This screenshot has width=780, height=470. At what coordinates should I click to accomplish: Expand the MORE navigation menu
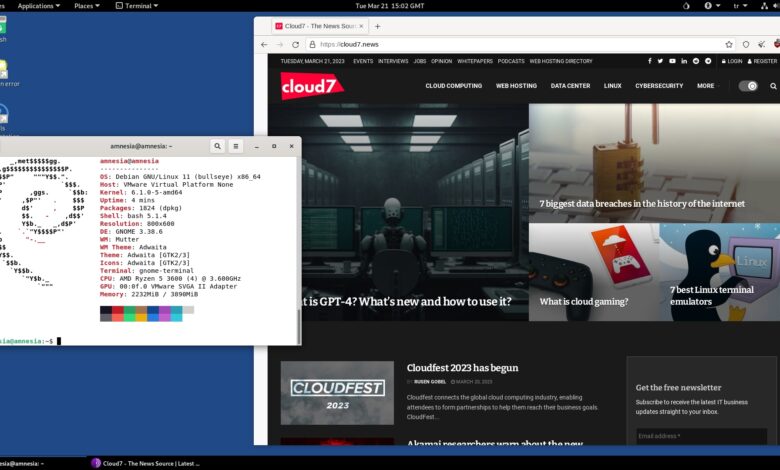707,86
